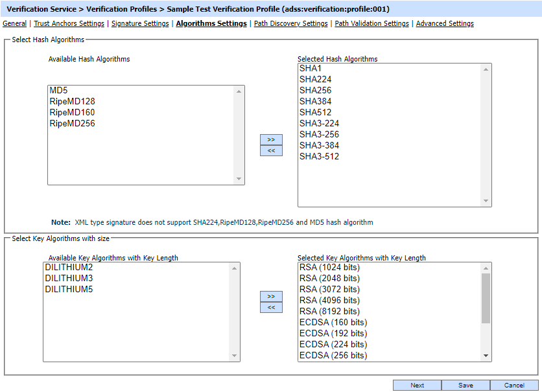Open Advanced Settings tab
The image size is (542, 392).
pyautogui.click(x=445, y=23)
